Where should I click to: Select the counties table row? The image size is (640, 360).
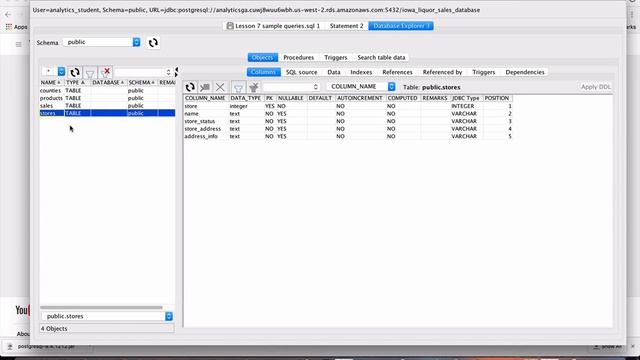tap(107, 91)
